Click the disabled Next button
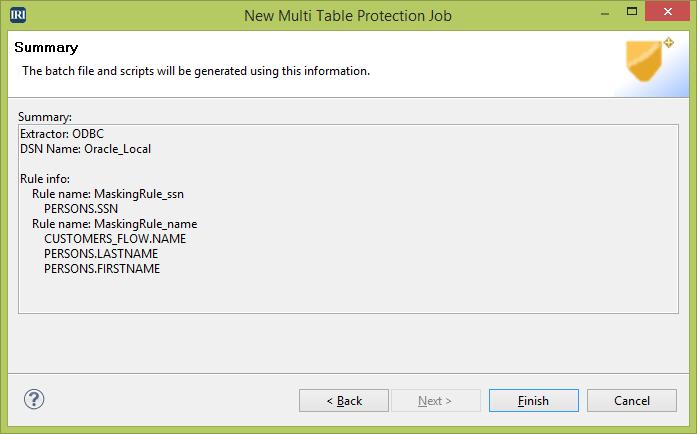The height and width of the screenshot is (434, 697). tap(436, 401)
